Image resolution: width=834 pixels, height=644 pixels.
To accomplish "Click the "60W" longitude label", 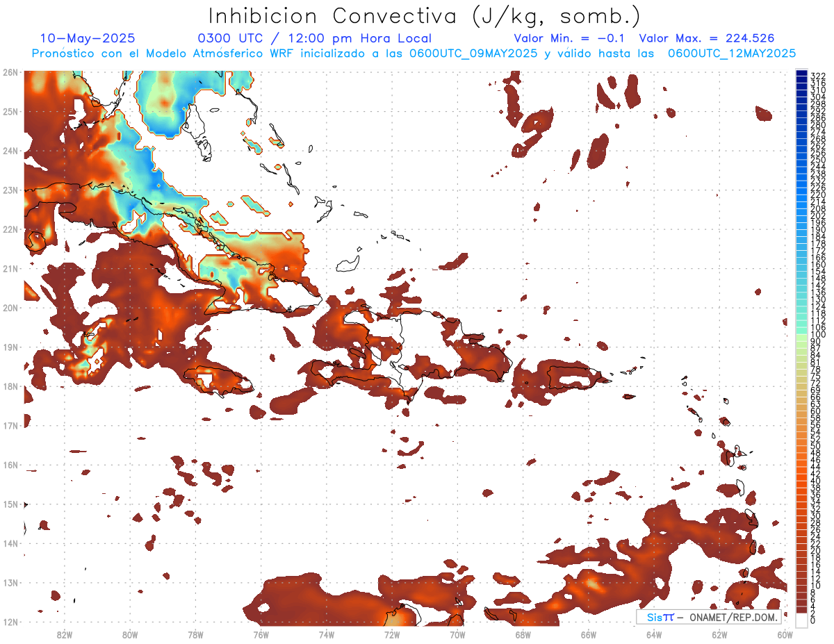I will point(785,634).
